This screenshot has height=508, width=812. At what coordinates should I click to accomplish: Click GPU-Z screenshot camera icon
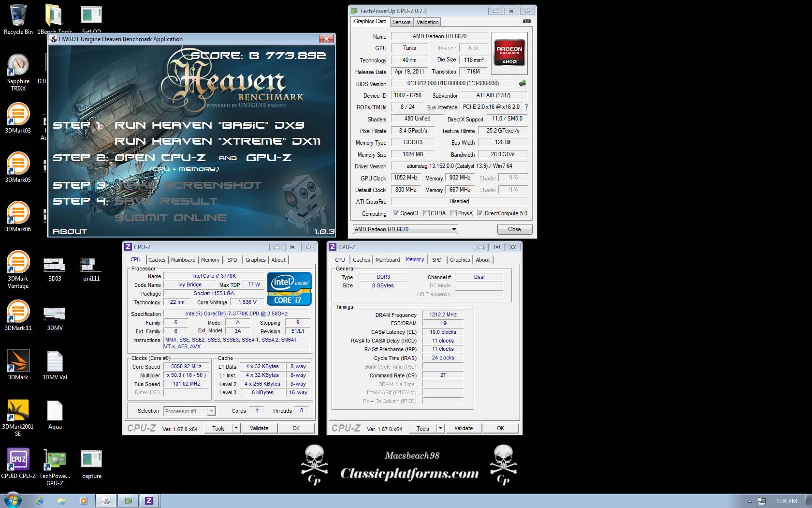click(527, 21)
